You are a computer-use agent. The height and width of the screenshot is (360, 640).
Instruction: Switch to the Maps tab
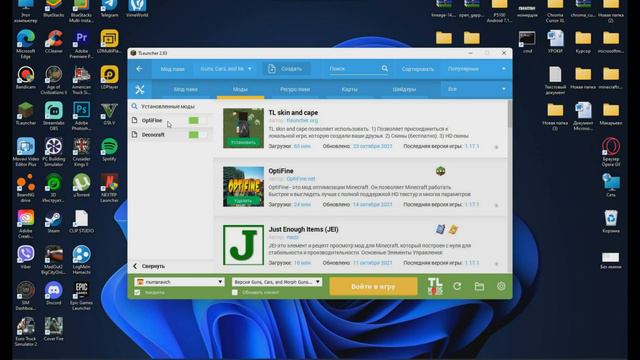[349, 89]
